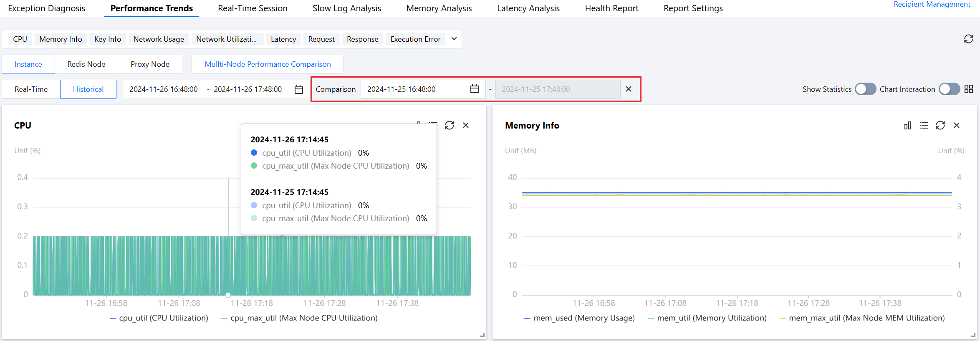
Task: Close the Memory Info panel
Action: (x=957, y=126)
